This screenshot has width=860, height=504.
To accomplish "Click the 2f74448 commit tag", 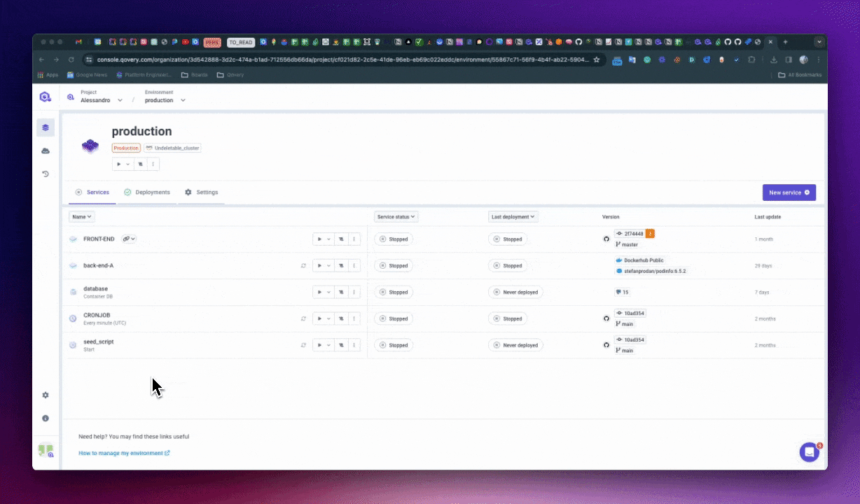I will click(x=630, y=234).
